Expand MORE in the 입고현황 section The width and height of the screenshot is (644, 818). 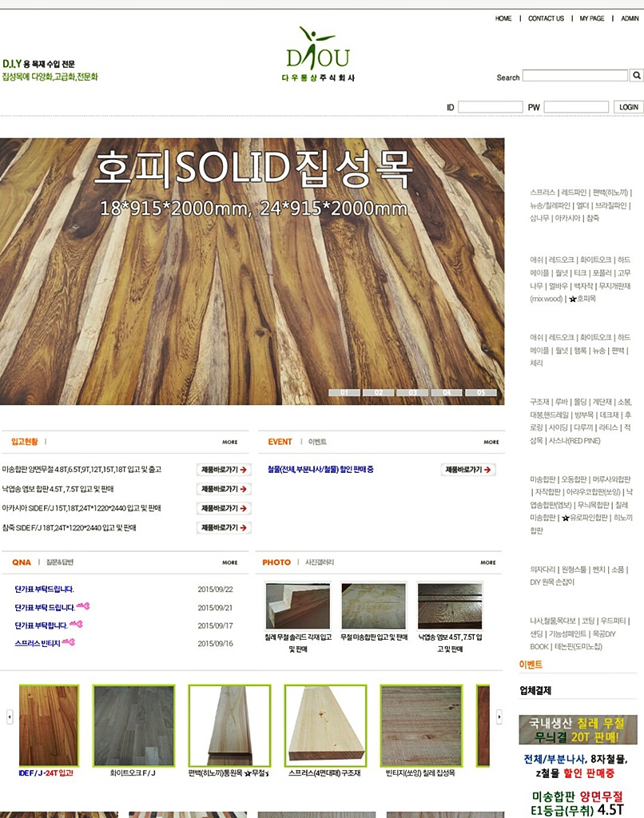[x=230, y=442]
